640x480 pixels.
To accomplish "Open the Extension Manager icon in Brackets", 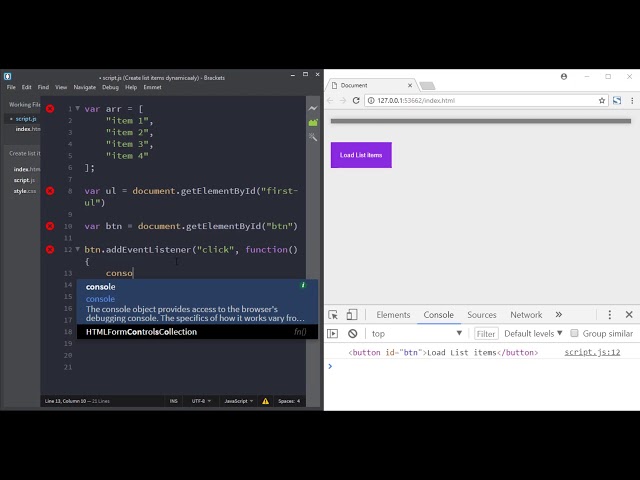I will pyautogui.click(x=313, y=122).
